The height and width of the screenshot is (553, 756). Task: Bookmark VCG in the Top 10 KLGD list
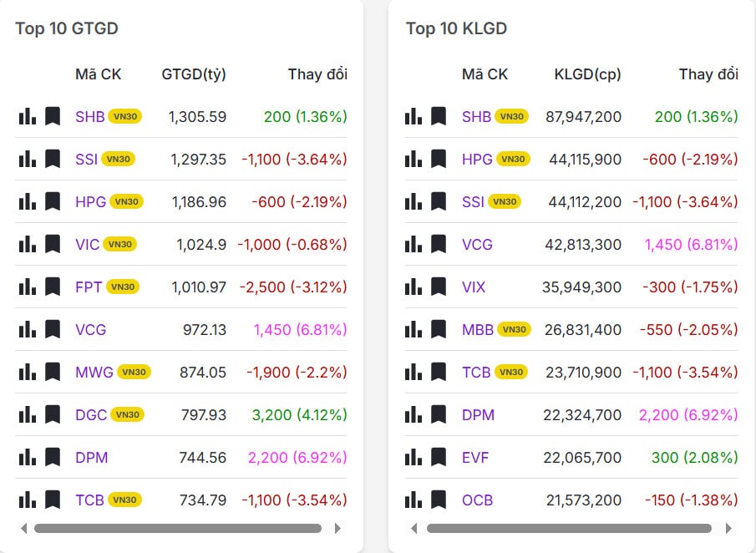click(439, 244)
